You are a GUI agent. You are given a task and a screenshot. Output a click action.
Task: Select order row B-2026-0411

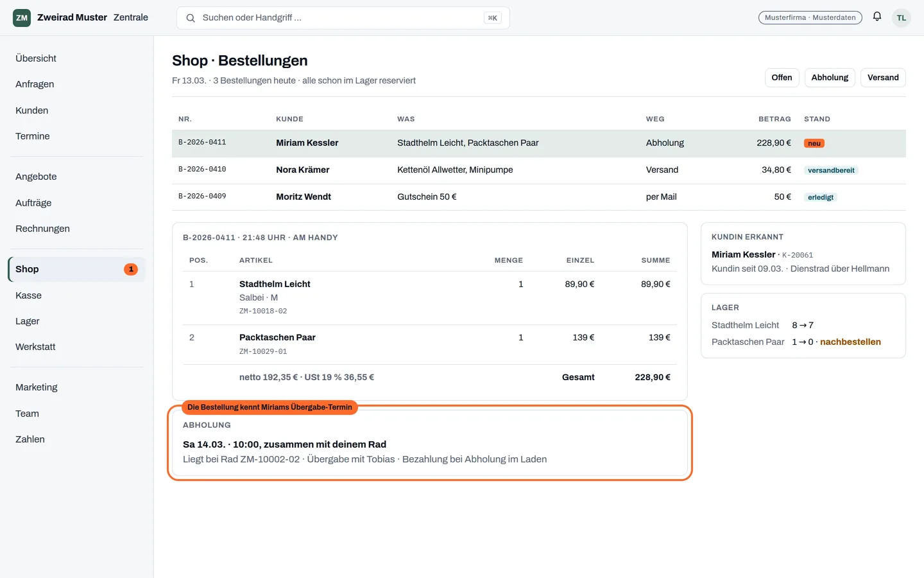[539, 143]
